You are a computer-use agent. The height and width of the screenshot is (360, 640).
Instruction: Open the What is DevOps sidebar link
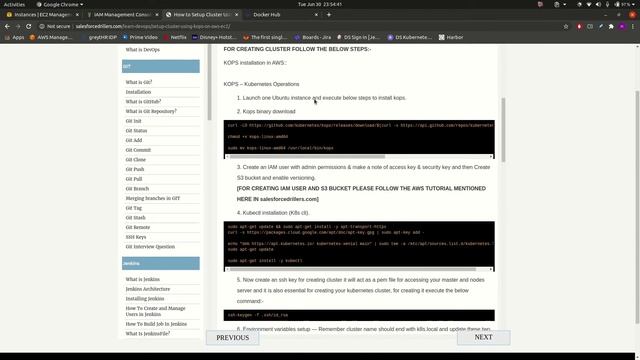click(x=142, y=49)
